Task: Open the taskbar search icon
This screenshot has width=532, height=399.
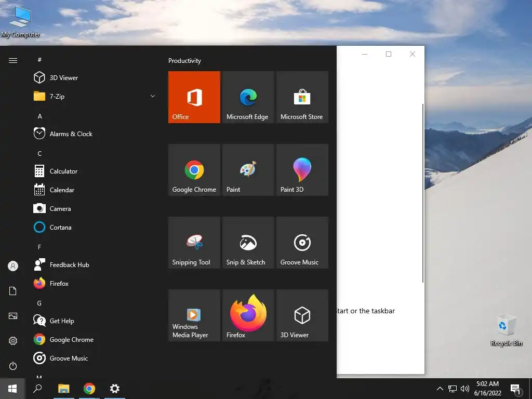Action: click(x=37, y=389)
